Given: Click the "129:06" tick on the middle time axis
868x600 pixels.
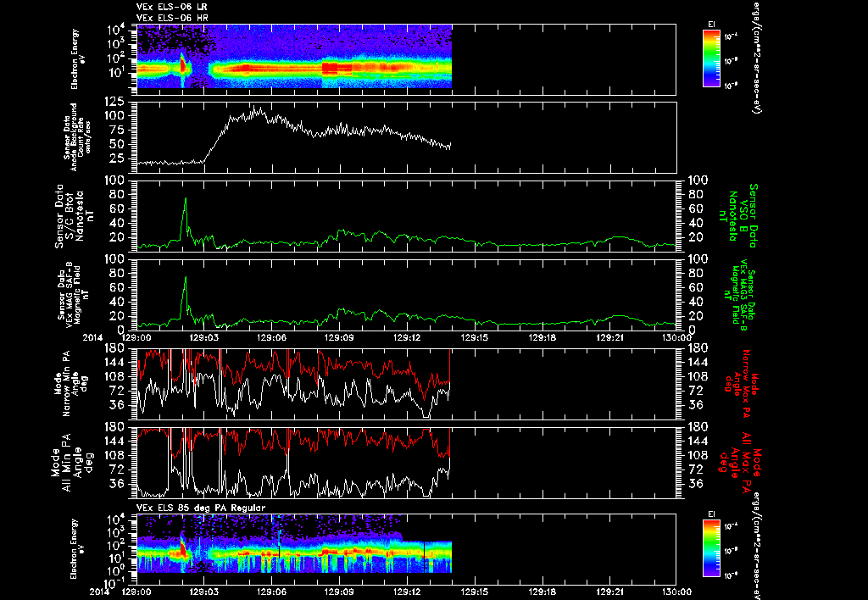Looking at the screenshot, I should tap(272, 337).
